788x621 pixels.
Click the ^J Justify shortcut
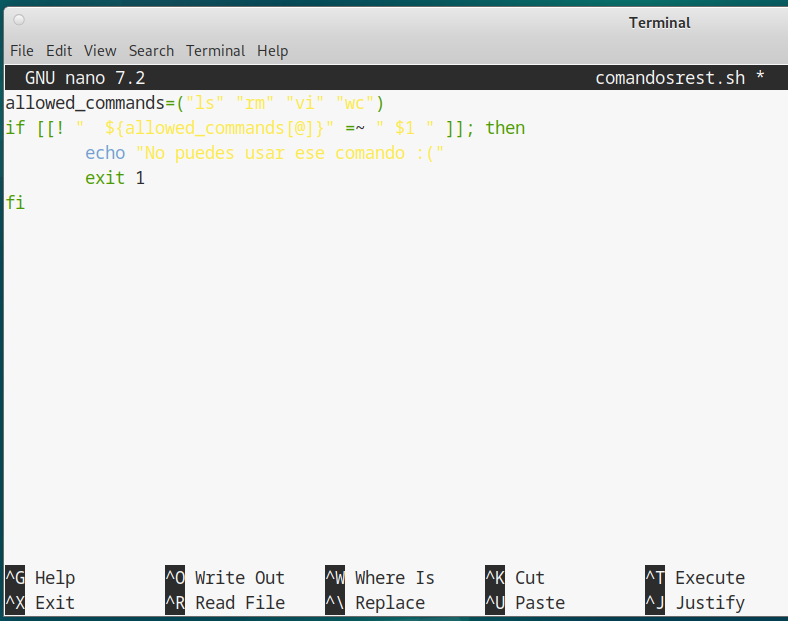click(695, 603)
